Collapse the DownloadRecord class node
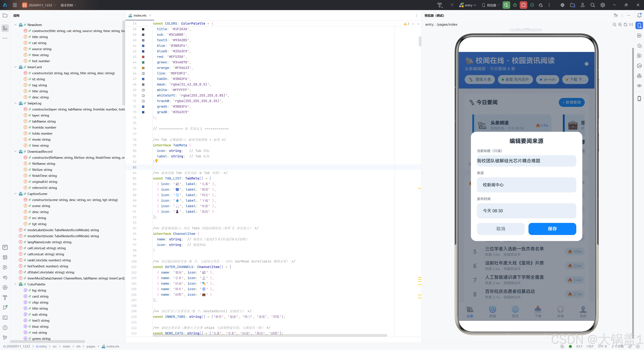 click(x=15, y=151)
